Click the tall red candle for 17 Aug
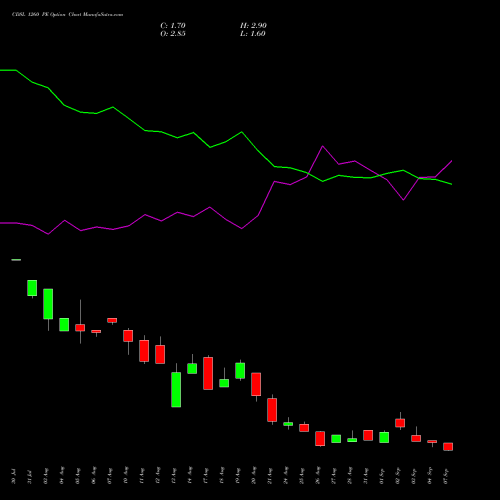Screen dimensions: 500x500 click(208, 373)
